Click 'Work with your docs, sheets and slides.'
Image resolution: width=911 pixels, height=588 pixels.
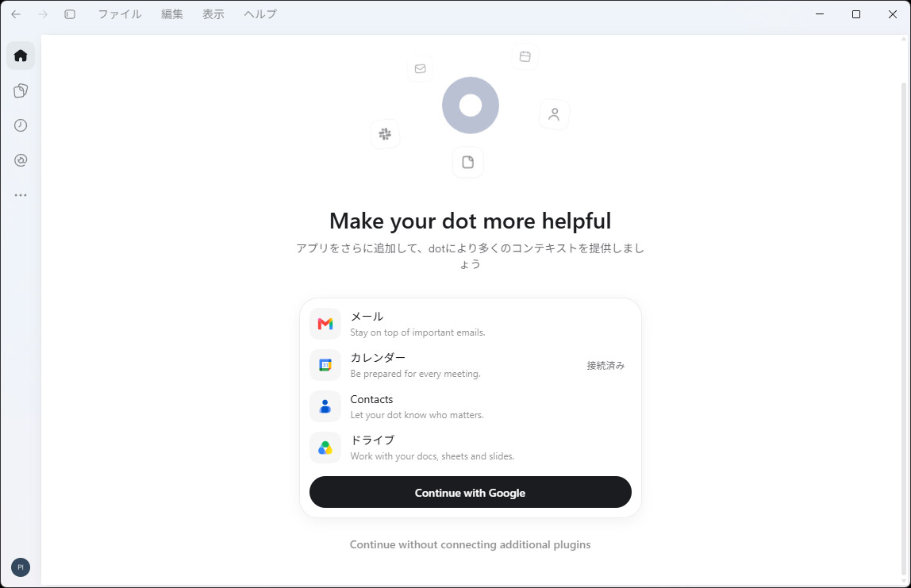432,456
